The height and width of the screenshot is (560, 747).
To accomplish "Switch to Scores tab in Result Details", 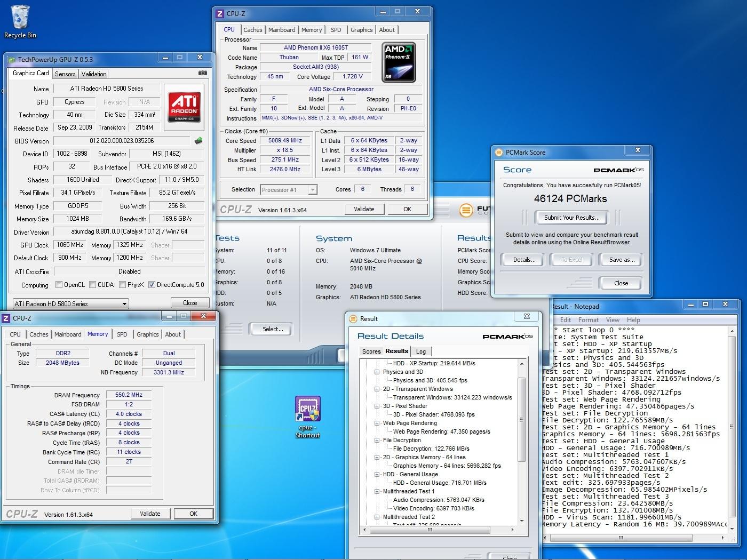I will click(x=371, y=351).
